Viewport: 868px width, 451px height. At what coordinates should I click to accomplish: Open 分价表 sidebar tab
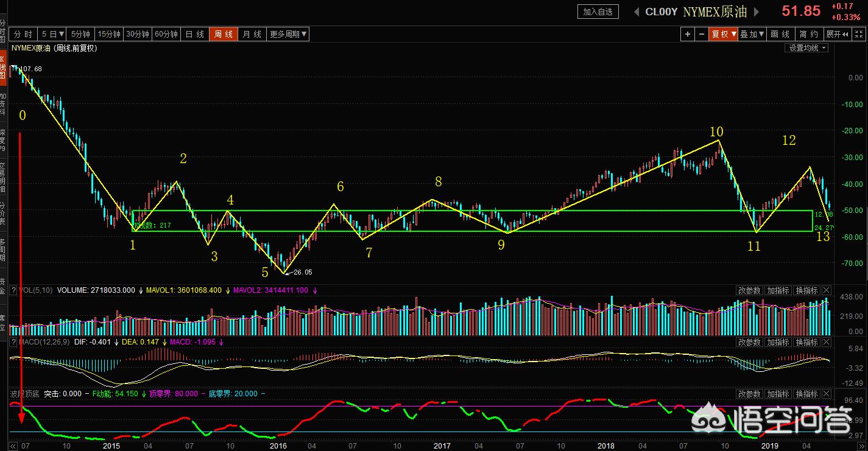point(3,214)
